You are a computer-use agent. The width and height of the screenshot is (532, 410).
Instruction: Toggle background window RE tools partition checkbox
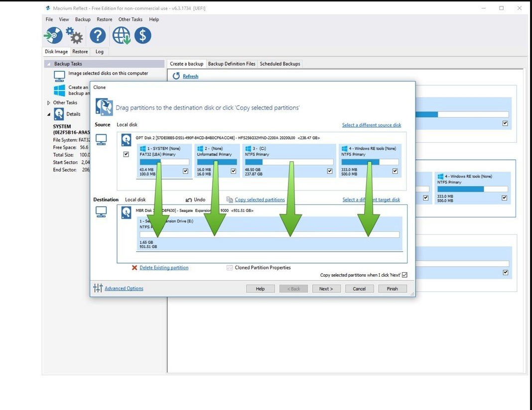505,198
